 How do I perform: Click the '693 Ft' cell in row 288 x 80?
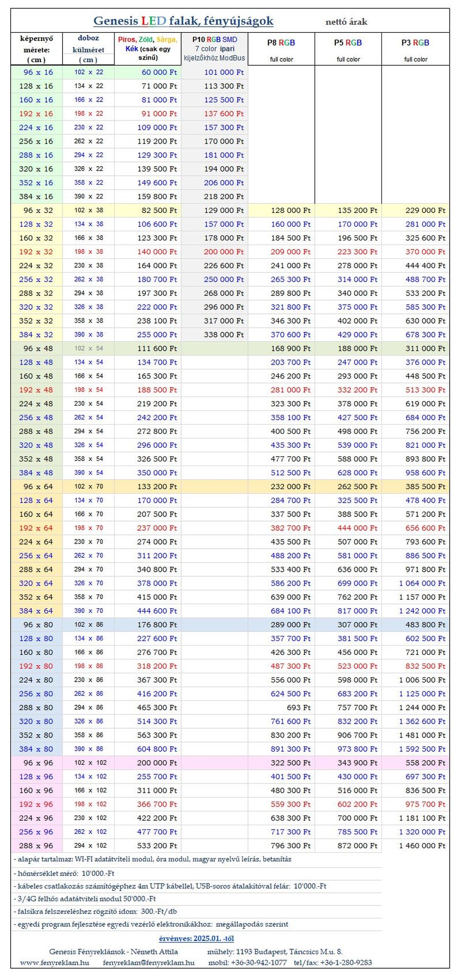[x=281, y=708]
